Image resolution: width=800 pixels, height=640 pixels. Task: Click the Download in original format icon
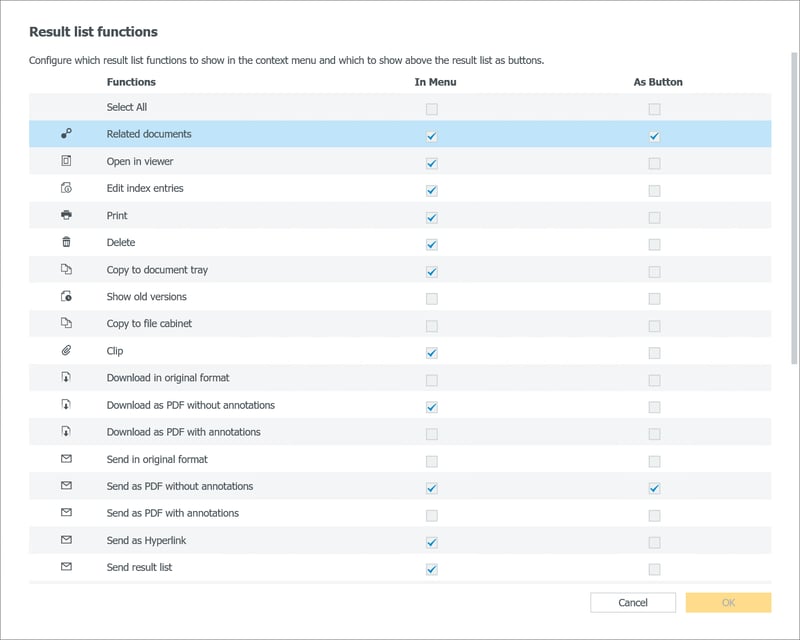tap(66, 378)
